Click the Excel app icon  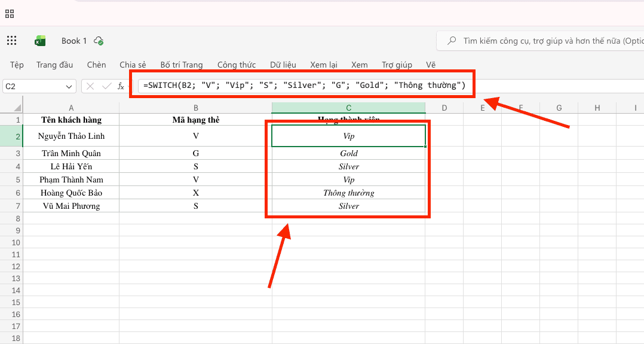click(x=40, y=41)
